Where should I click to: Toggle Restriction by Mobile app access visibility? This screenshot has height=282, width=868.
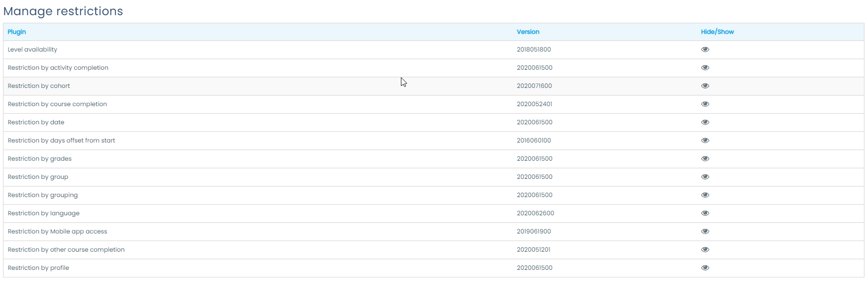tap(705, 231)
